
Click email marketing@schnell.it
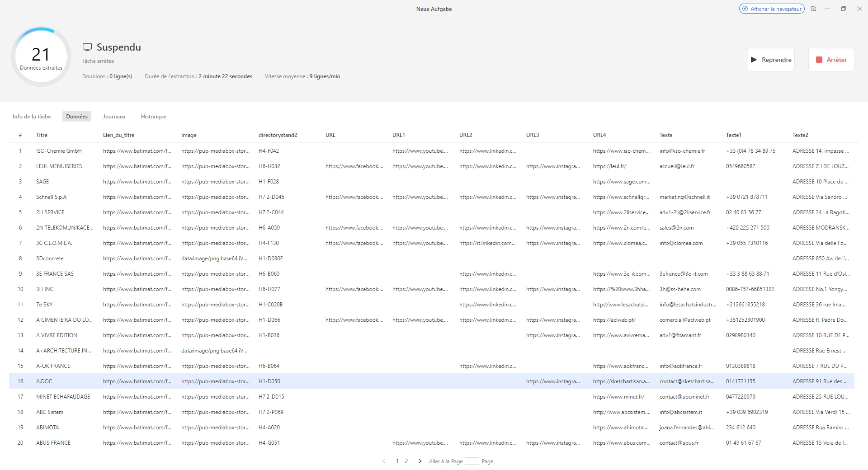click(x=685, y=197)
